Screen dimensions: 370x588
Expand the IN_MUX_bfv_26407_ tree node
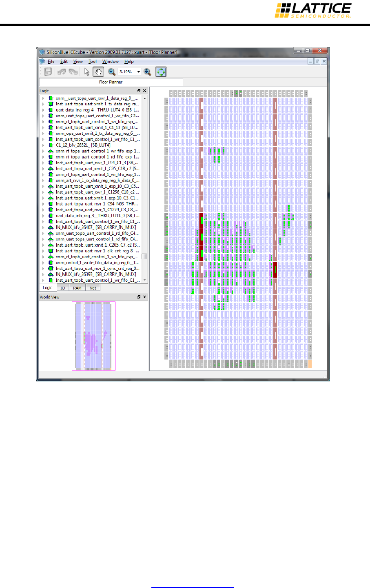click(x=43, y=227)
